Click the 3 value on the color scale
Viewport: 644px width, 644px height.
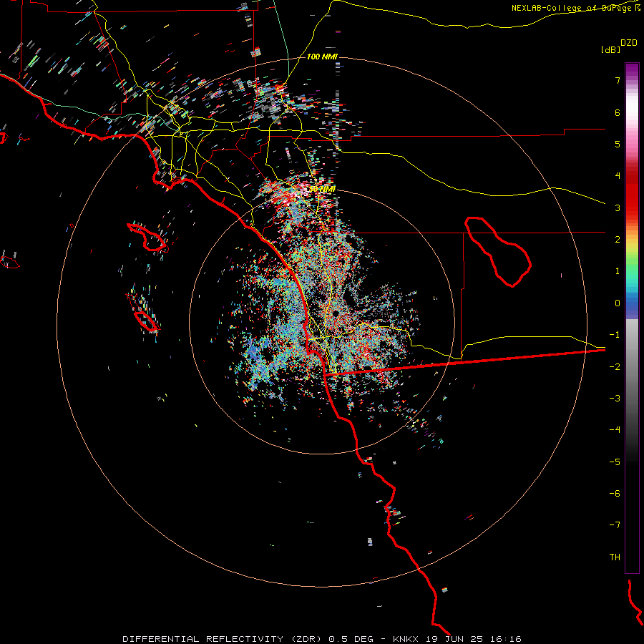618,208
